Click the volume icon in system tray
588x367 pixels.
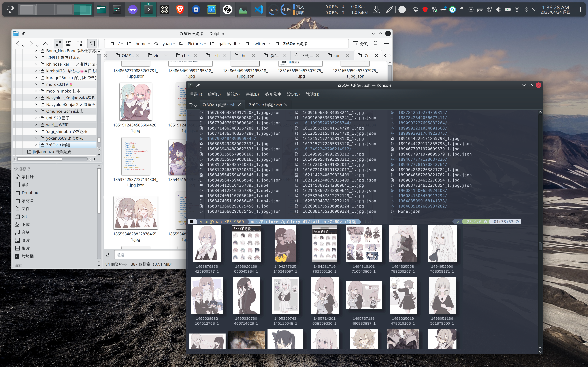click(498, 9)
